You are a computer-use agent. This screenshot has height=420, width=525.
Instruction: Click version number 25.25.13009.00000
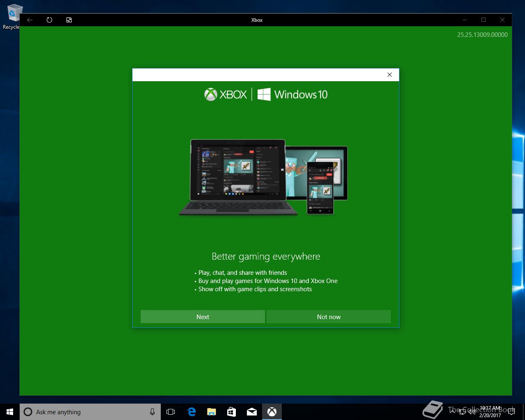482,35
